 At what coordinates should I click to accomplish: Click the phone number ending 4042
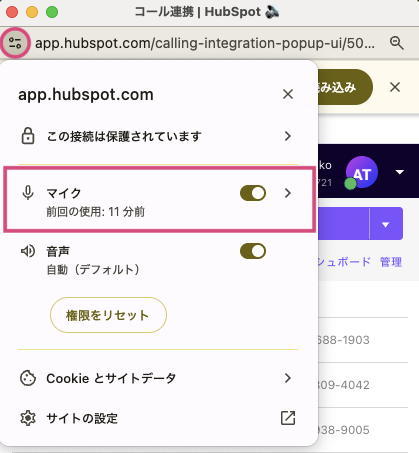[x=343, y=385]
